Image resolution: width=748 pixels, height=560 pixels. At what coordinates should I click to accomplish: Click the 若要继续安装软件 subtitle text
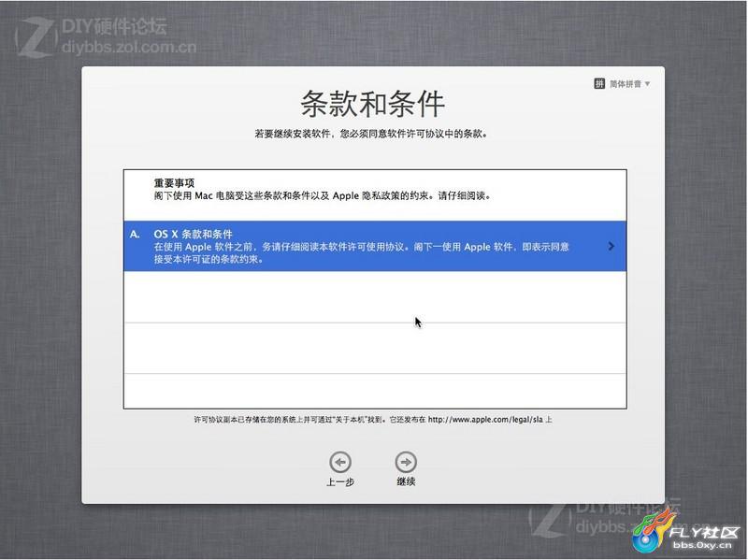point(371,134)
